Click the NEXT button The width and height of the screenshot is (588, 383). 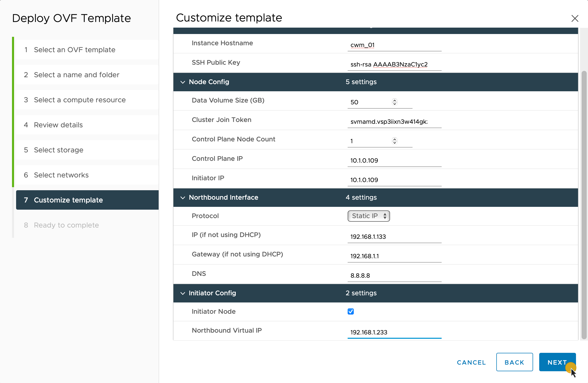(x=557, y=362)
